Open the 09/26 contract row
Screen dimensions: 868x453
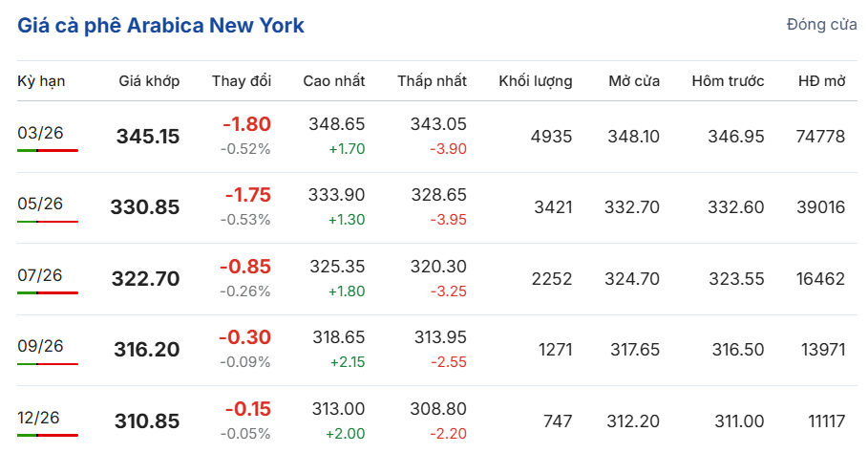[40, 346]
